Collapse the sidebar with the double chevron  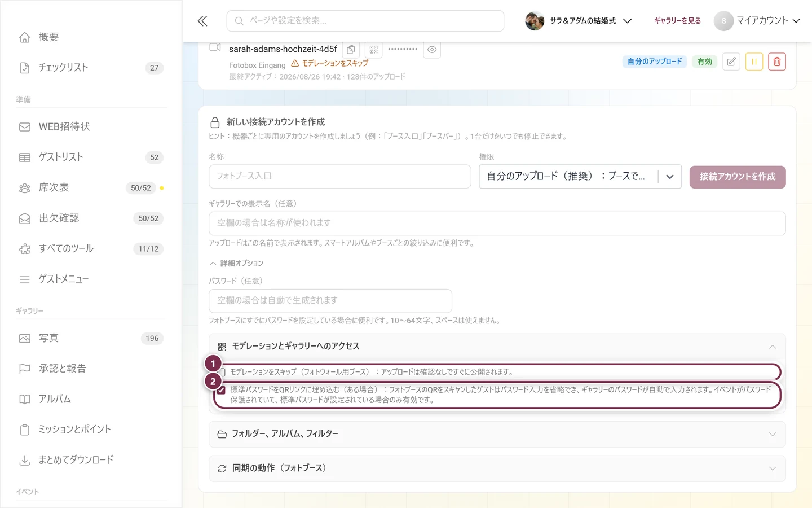point(202,21)
